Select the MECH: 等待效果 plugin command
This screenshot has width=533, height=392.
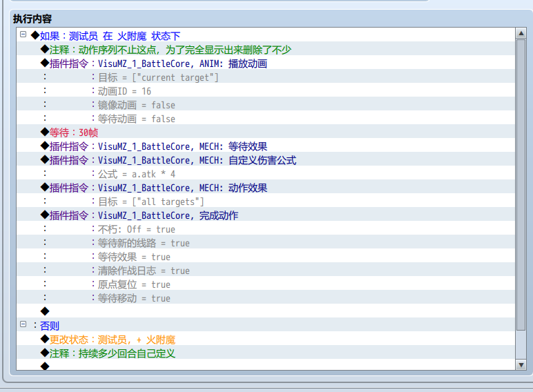tap(266, 146)
